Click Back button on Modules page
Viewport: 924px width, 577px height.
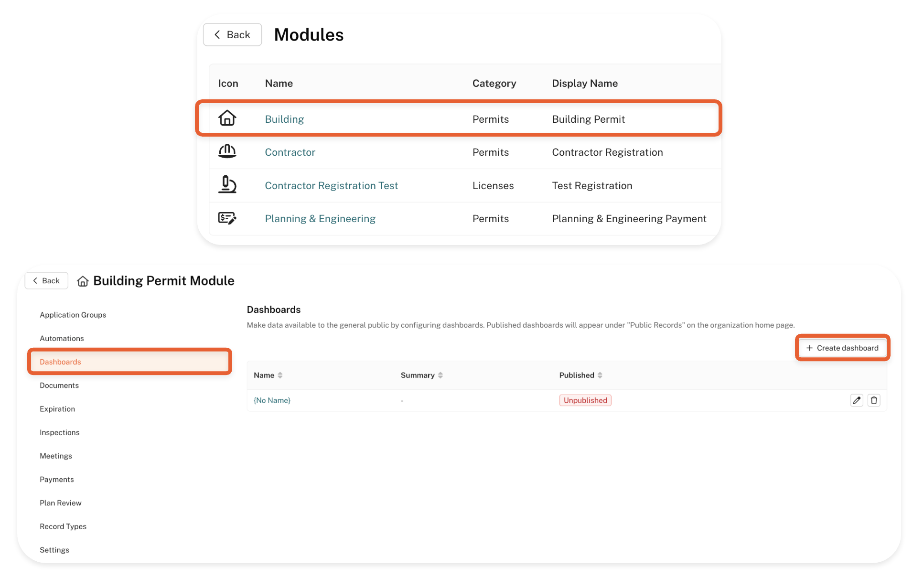tap(232, 35)
